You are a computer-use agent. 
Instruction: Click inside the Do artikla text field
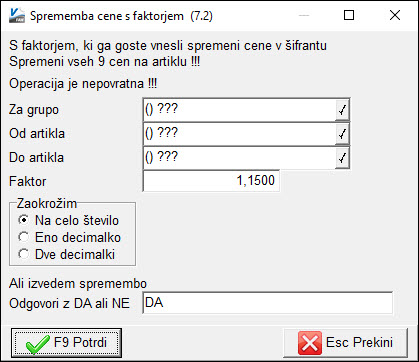pos(239,158)
